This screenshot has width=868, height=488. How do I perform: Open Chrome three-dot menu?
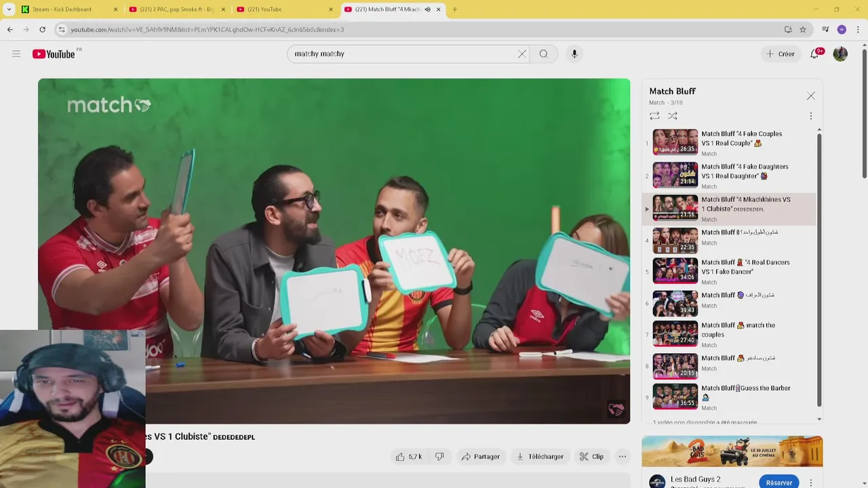[x=858, y=29]
